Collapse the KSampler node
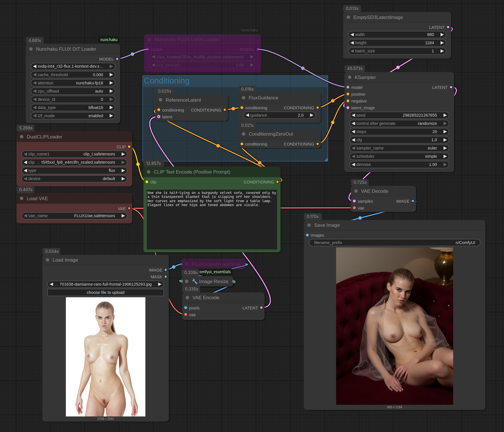The height and width of the screenshot is (432, 504). [x=350, y=77]
